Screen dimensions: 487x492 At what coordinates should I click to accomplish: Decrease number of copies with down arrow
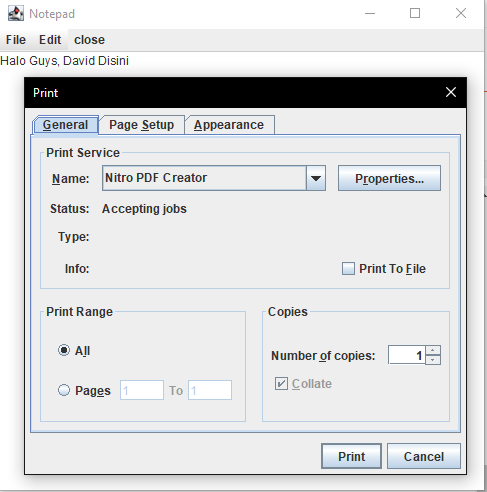point(433,360)
